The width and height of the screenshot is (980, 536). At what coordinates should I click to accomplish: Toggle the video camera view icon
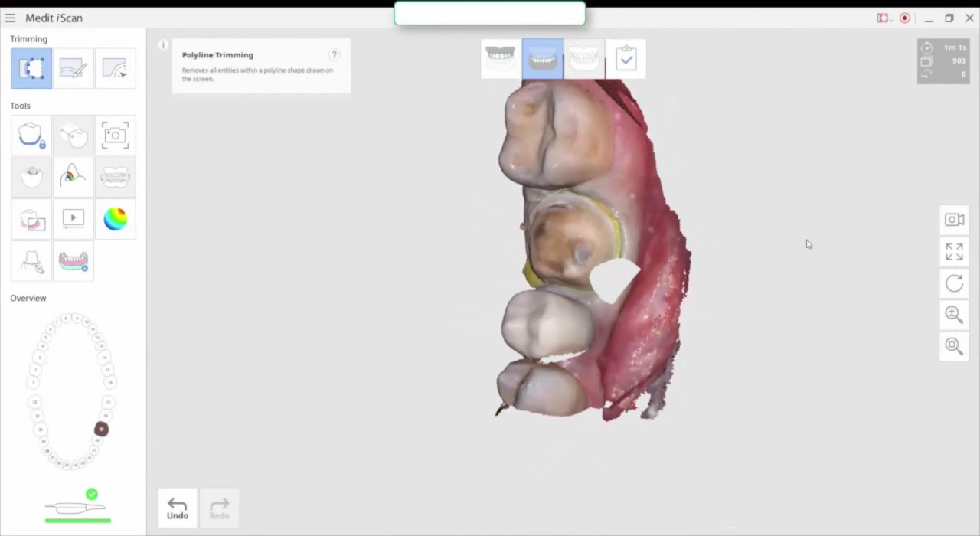[x=954, y=220]
